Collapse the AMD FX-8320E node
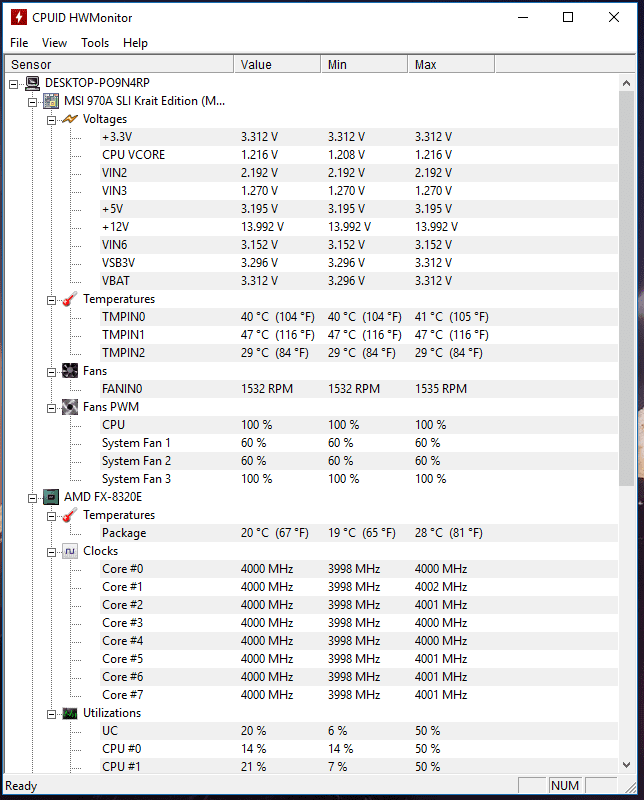The height and width of the screenshot is (800, 644). (32, 498)
